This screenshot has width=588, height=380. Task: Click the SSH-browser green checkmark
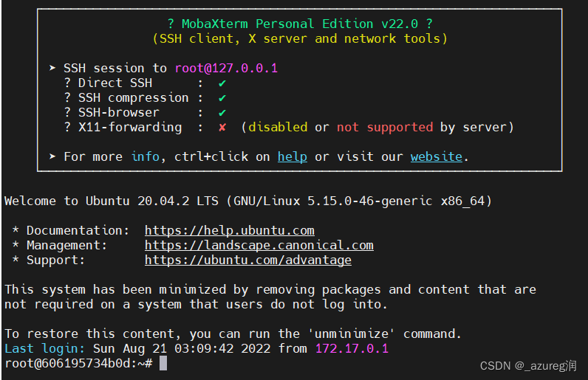click(222, 113)
